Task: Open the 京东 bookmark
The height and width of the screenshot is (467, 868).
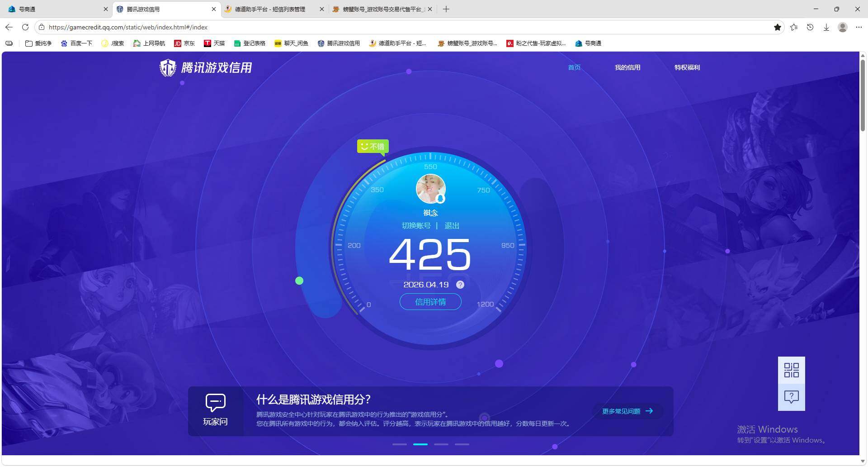Action: pos(184,43)
